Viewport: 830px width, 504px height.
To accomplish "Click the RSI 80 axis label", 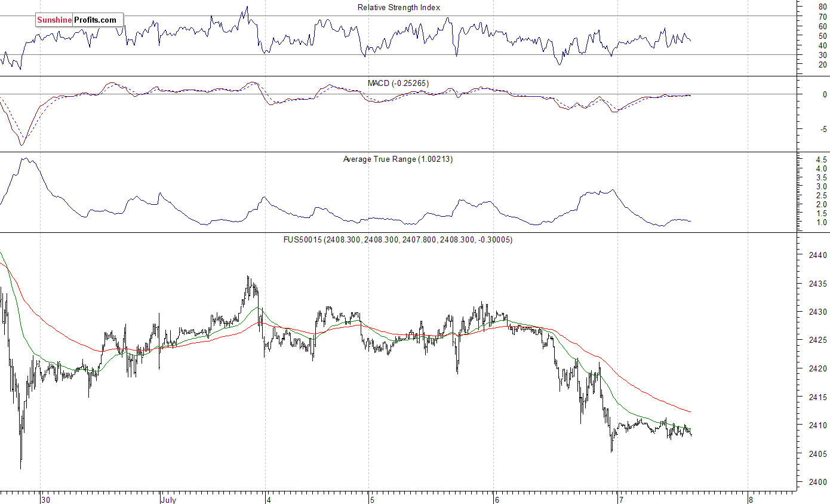I will pyautogui.click(x=822, y=7).
